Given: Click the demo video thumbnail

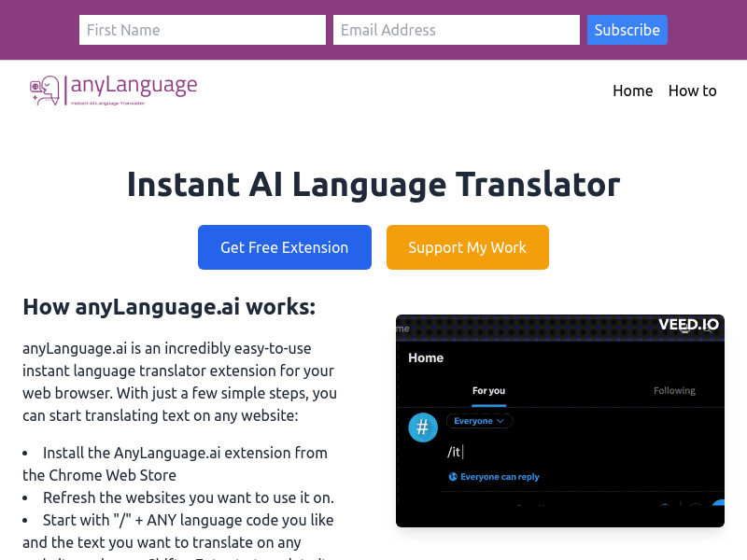Looking at the screenshot, I should [559, 421].
